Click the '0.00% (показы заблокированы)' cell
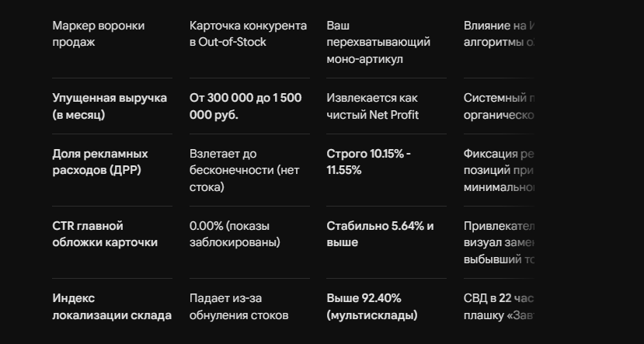This screenshot has width=644, height=344. coord(235,235)
